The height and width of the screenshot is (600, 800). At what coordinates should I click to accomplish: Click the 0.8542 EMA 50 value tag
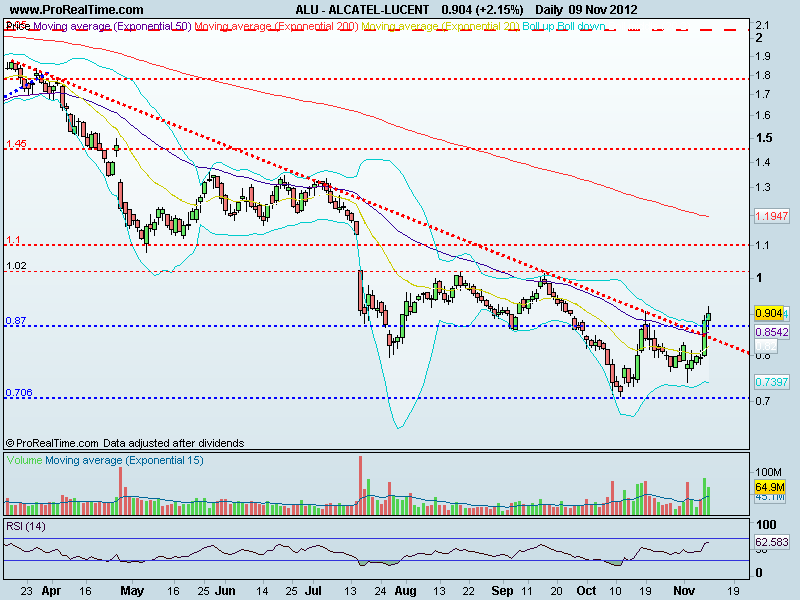tap(771, 332)
